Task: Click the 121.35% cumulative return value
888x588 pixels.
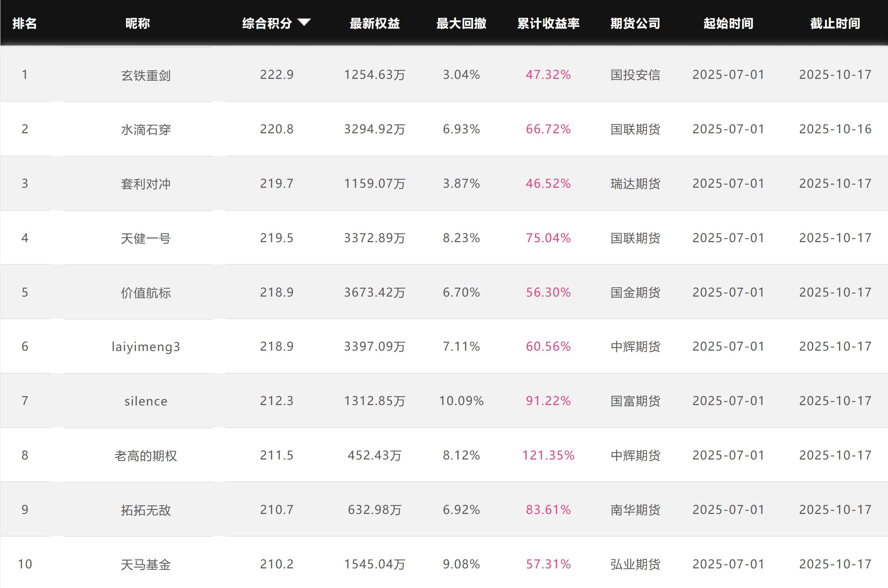Action: (x=548, y=455)
